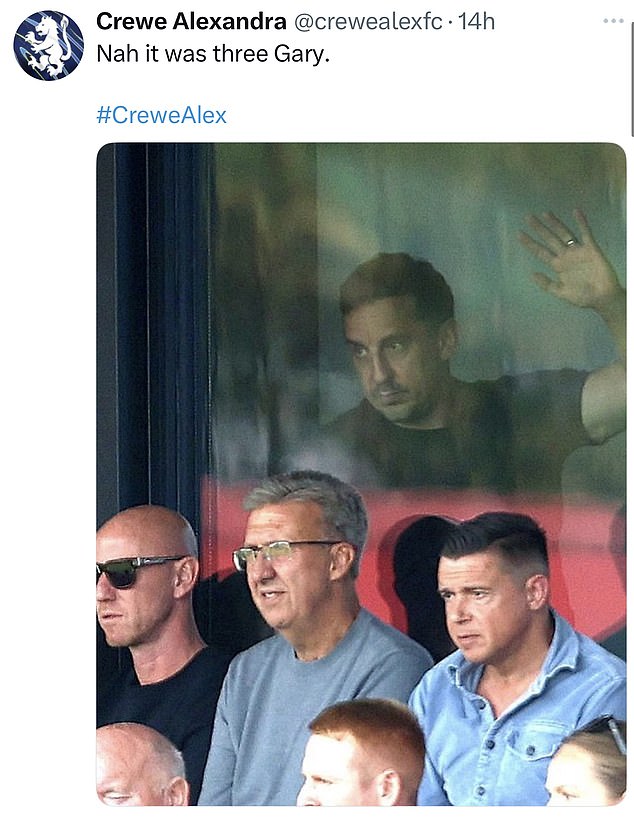Click the raised waving hand in the photo
This screenshot has width=634, height=817.
[570, 261]
